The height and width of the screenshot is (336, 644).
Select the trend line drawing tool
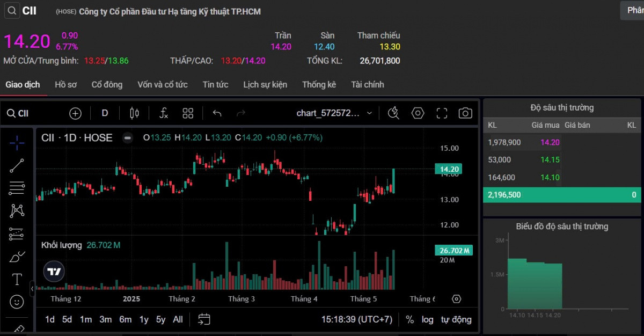point(17,165)
